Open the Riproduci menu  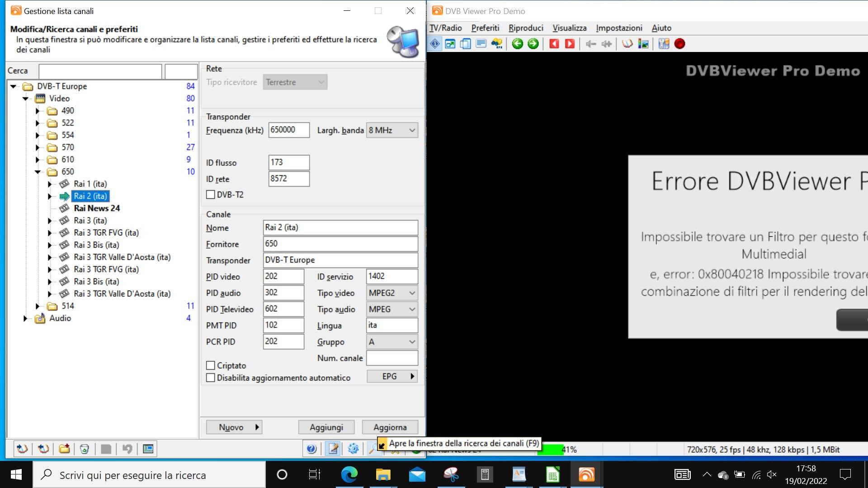pos(526,28)
